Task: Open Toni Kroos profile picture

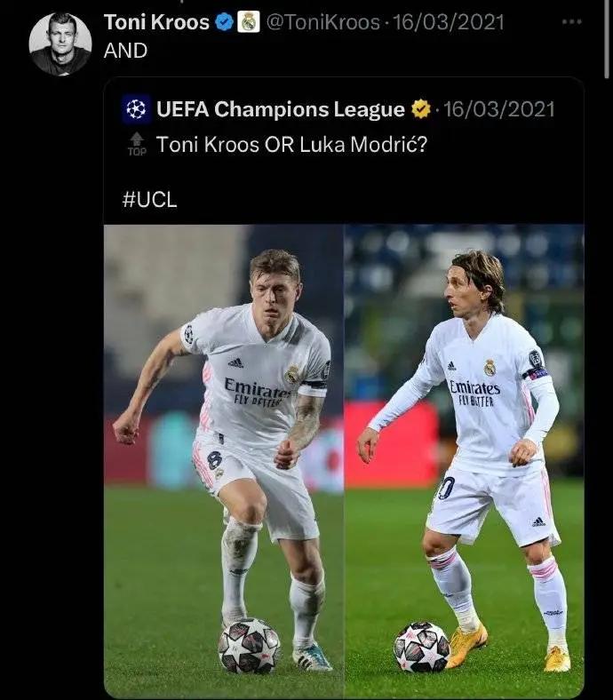Action: coord(60,44)
